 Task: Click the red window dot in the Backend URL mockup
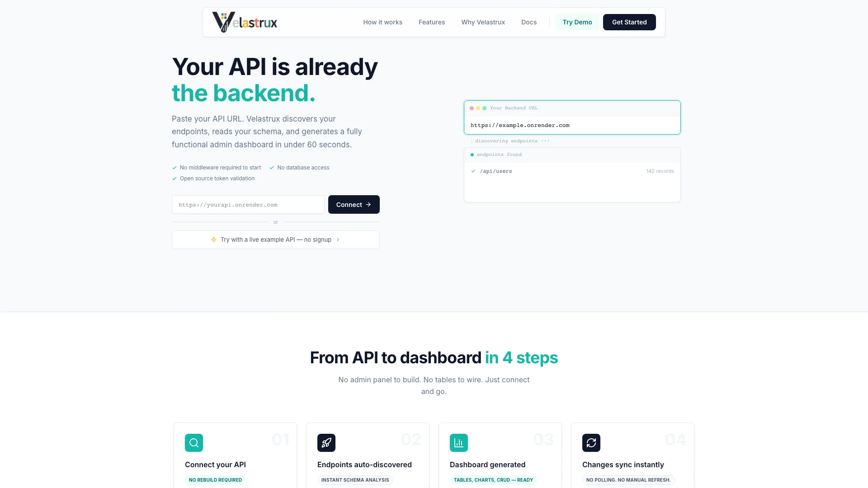(472, 108)
